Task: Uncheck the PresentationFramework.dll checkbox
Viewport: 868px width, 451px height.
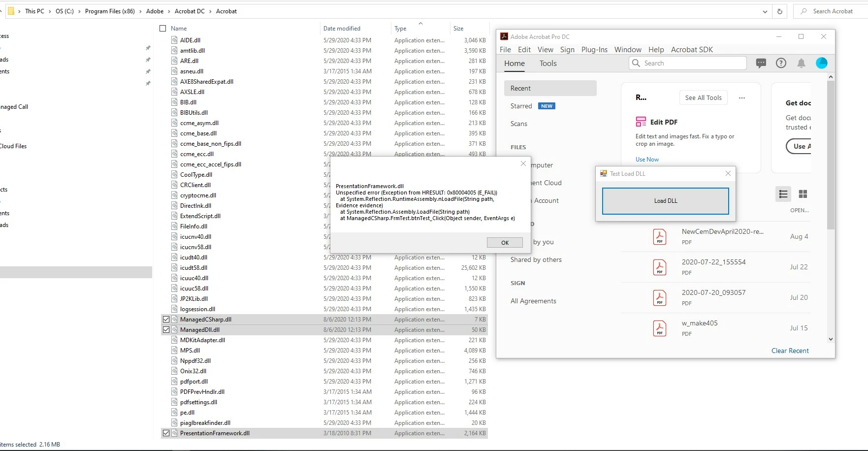Action: 166,433
